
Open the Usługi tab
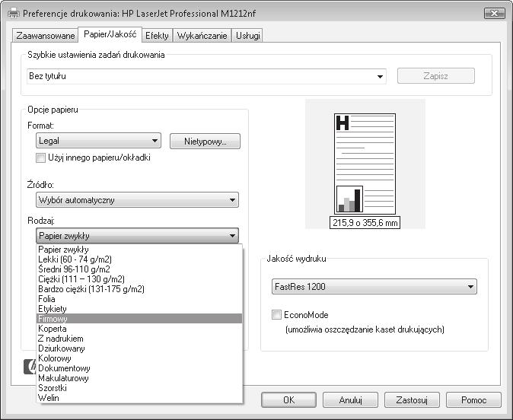[x=247, y=36]
